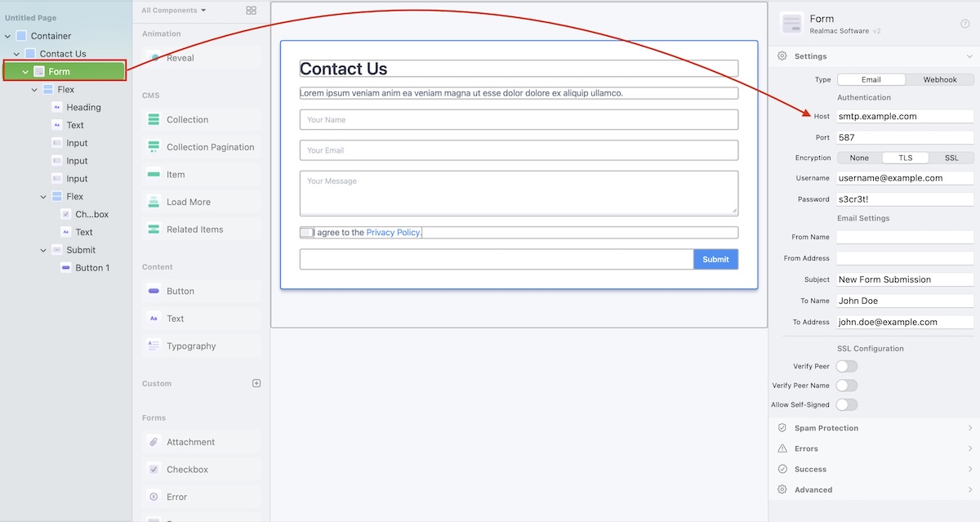The height and width of the screenshot is (522, 980).
Task: Choose the Typography component icon
Action: point(154,346)
